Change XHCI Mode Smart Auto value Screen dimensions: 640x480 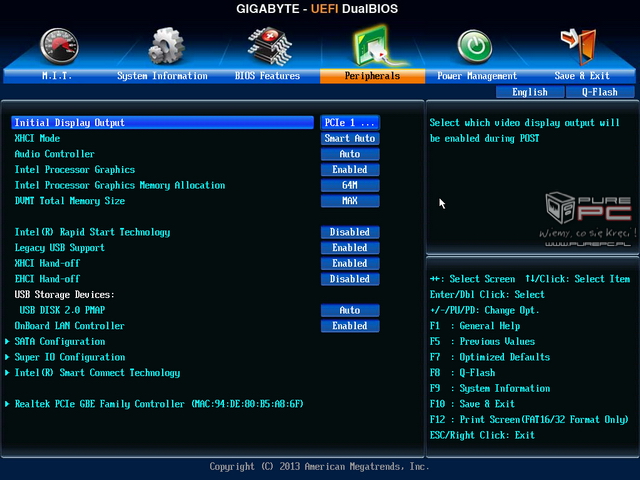tap(350, 138)
